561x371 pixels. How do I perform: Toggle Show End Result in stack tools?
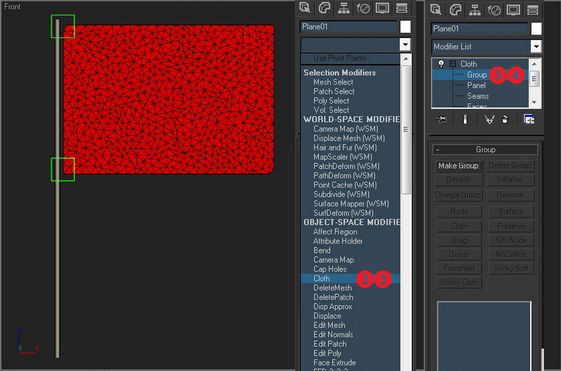pyautogui.click(x=465, y=119)
